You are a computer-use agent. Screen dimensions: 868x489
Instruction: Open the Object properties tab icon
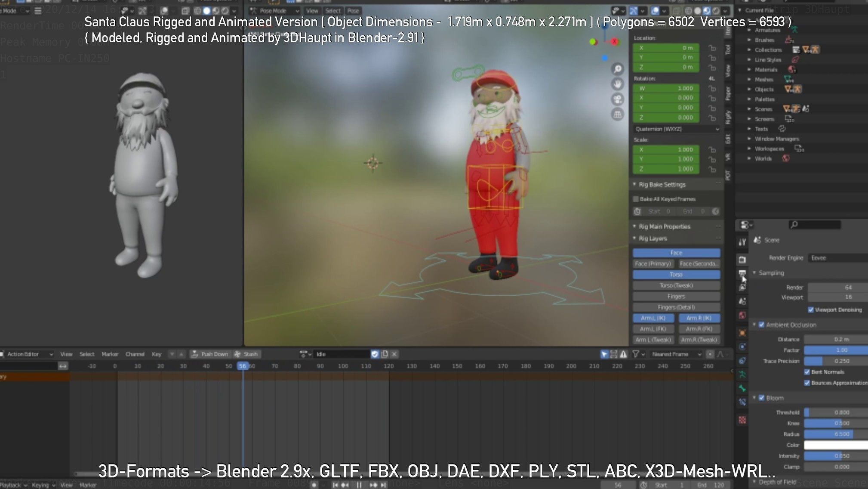[742, 333]
